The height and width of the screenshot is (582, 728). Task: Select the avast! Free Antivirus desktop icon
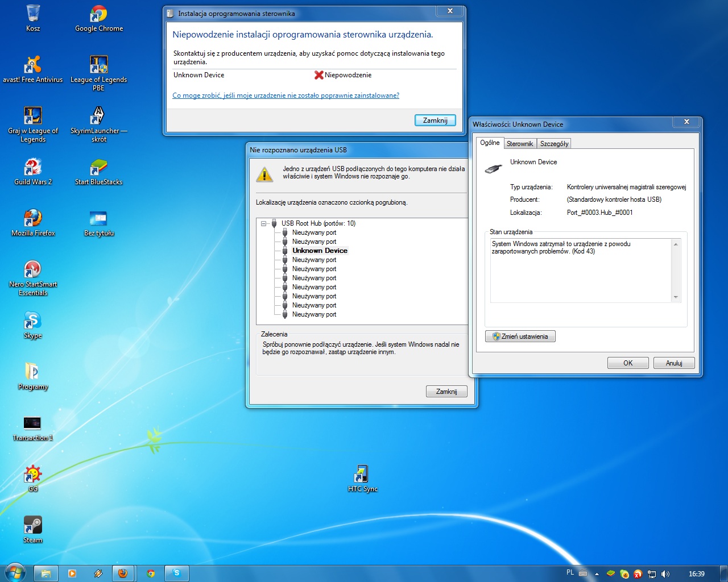tap(33, 69)
